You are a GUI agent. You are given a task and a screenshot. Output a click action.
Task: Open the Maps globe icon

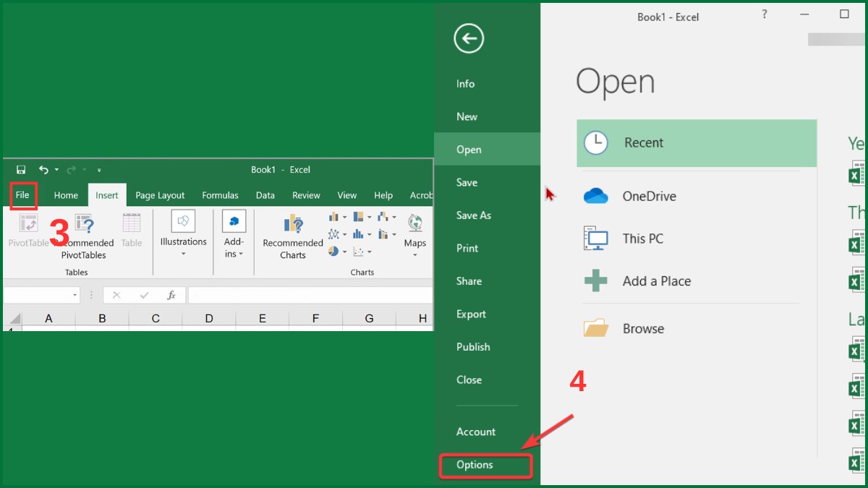coord(415,221)
